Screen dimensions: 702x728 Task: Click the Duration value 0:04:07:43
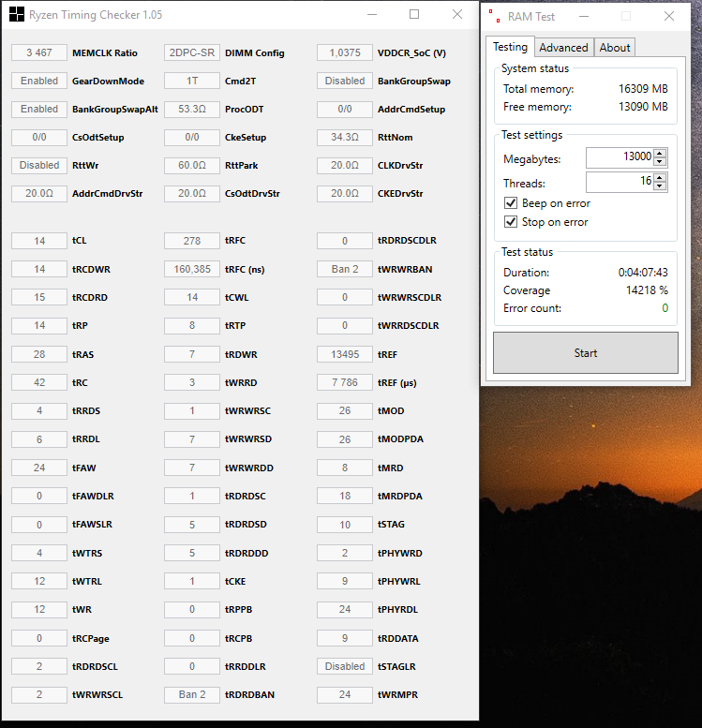click(x=643, y=272)
